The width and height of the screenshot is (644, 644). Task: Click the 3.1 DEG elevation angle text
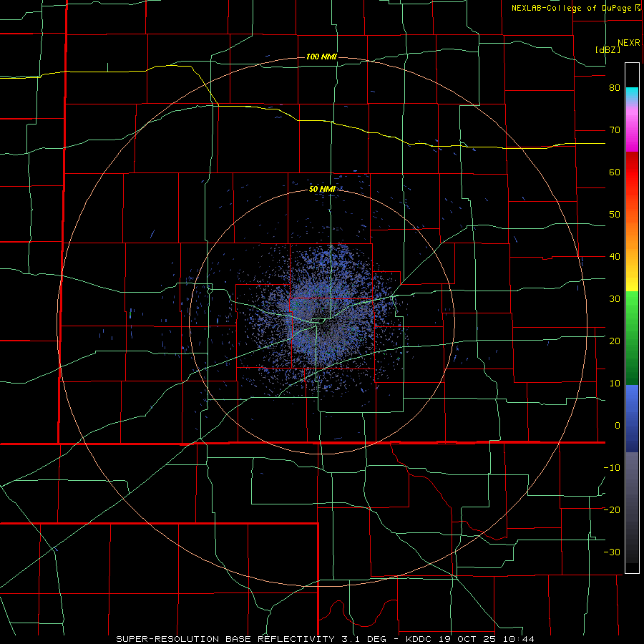pyautogui.click(x=366, y=639)
